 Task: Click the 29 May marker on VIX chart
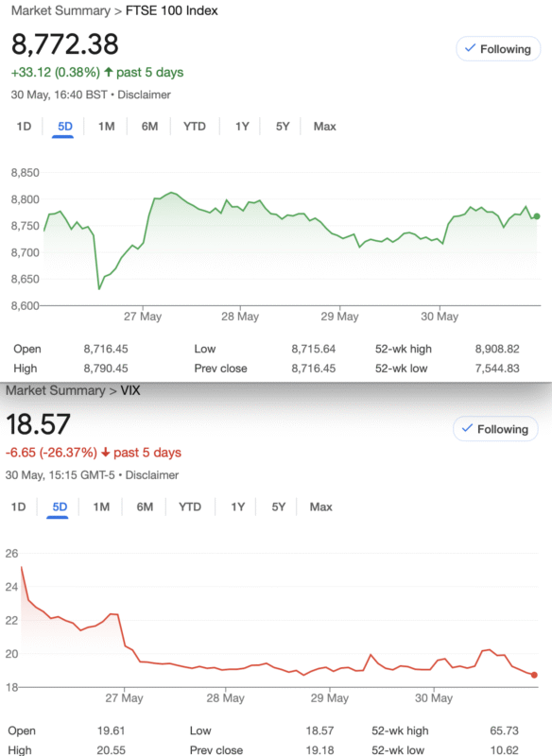329,697
